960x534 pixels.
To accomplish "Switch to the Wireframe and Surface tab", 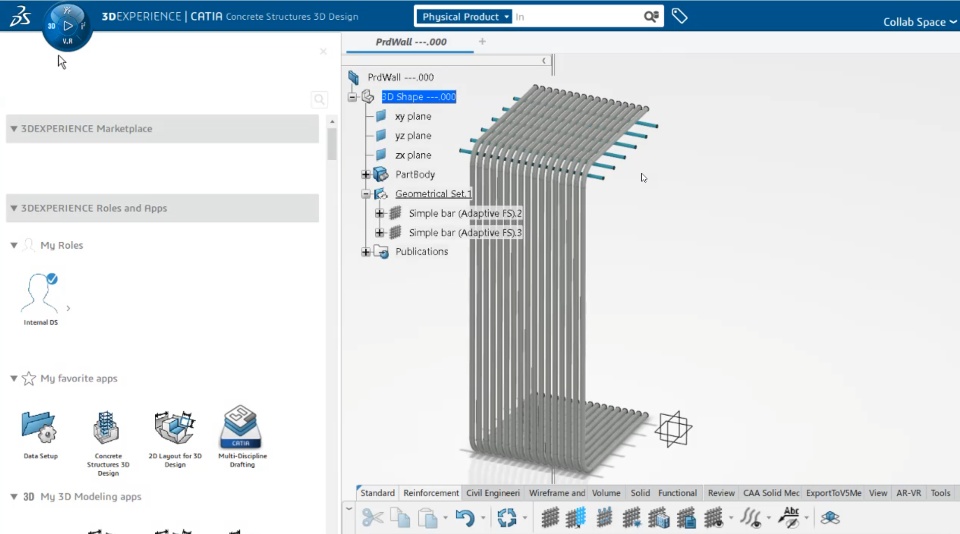I will [x=557, y=493].
